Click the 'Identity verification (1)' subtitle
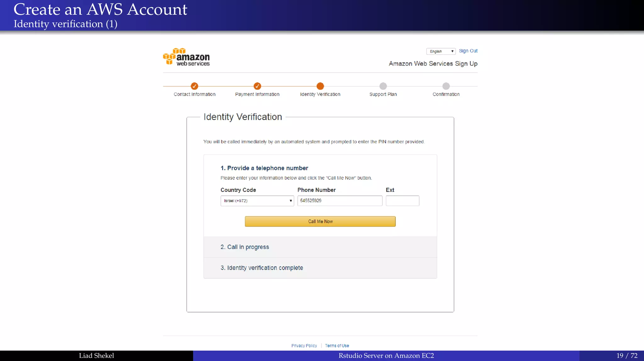The width and height of the screenshot is (644, 361). coord(65,24)
